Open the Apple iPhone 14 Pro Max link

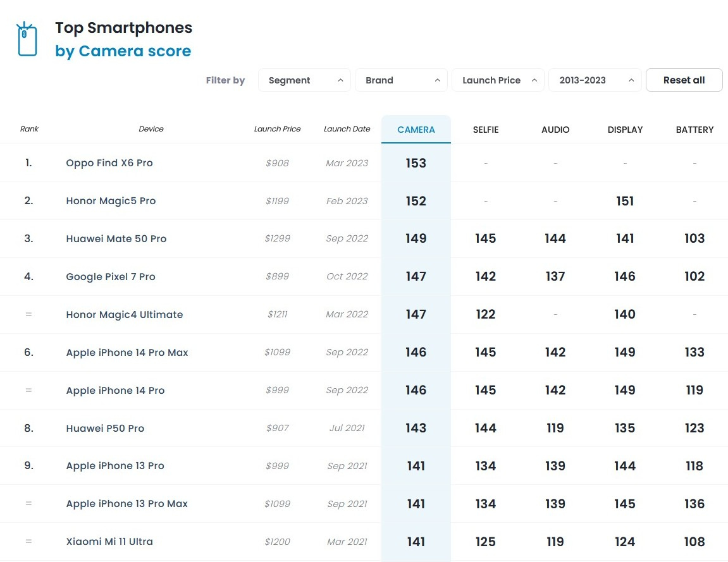pos(126,352)
